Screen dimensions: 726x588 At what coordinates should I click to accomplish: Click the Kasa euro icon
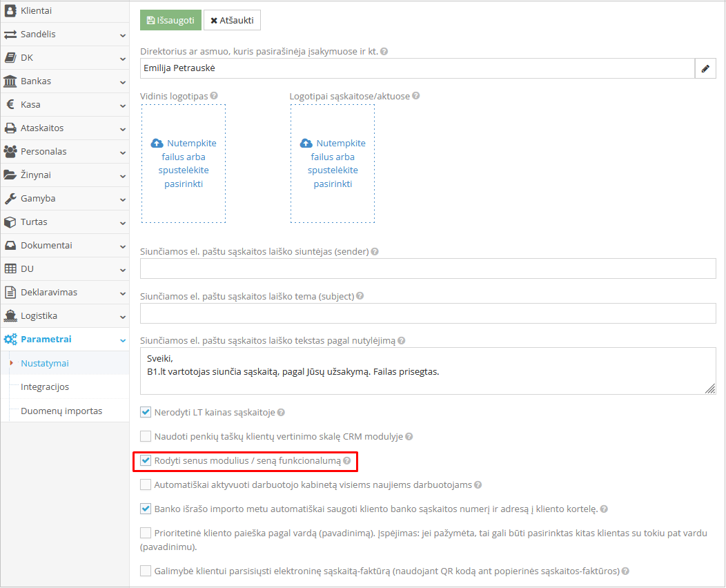click(10, 105)
